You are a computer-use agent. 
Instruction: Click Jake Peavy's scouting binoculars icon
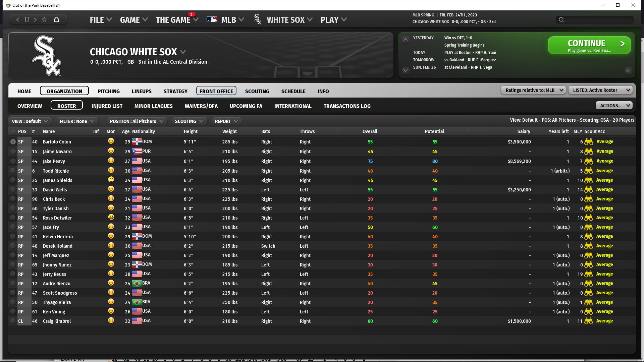click(589, 161)
